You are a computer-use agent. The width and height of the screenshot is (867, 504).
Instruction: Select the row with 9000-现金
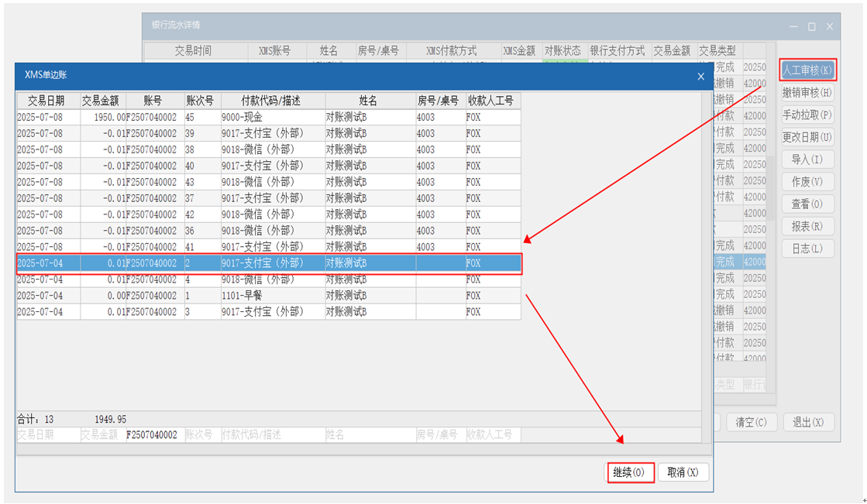[x=269, y=117]
